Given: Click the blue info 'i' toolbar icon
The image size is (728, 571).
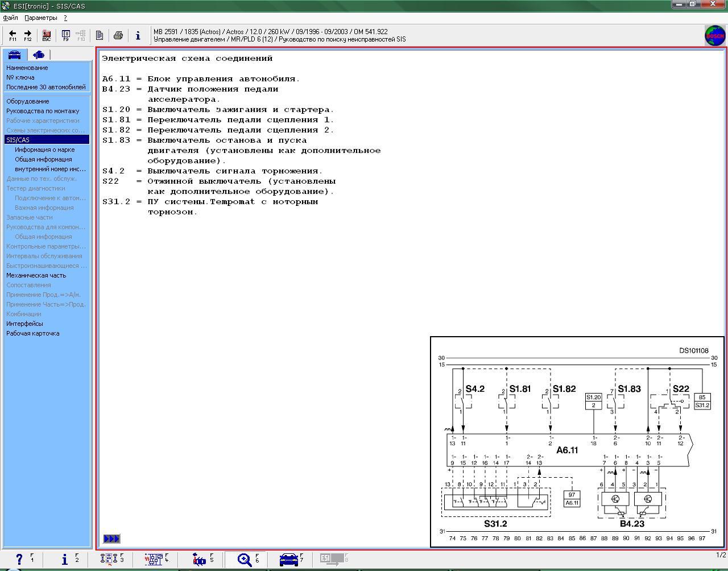Looking at the screenshot, I should click(138, 35).
